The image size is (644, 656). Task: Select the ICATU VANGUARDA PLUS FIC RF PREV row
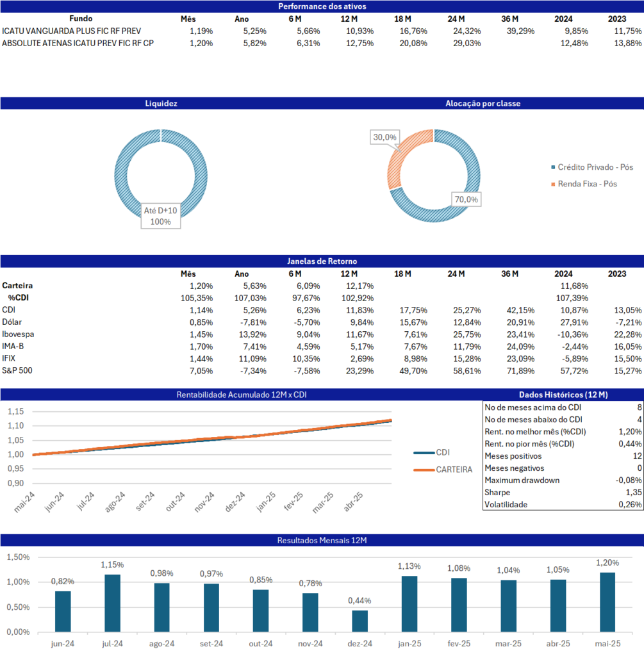[72, 31]
